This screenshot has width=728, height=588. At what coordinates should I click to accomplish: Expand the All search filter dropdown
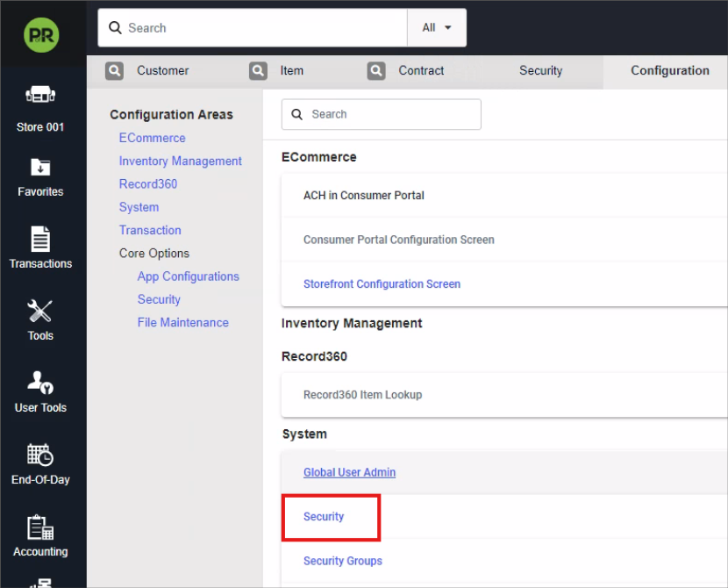(x=437, y=28)
